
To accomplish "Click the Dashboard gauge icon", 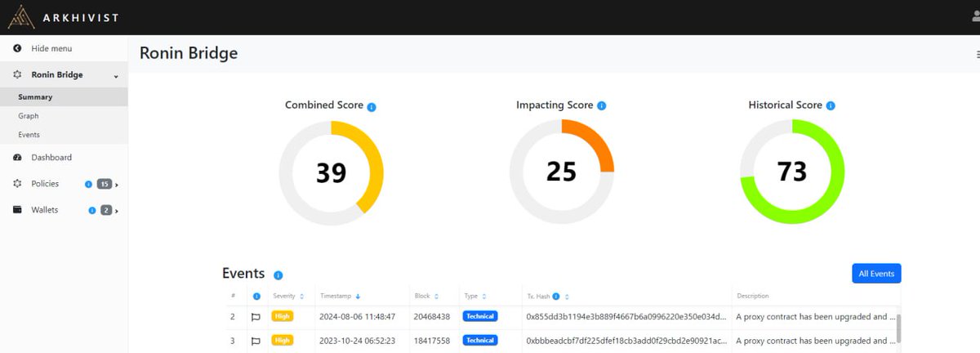I will (x=17, y=157).
